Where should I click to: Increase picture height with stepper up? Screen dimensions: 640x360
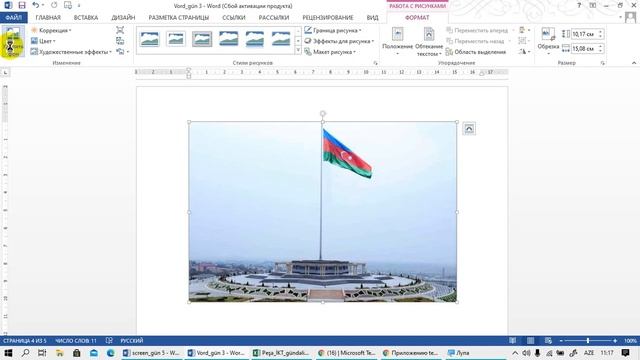600,32
